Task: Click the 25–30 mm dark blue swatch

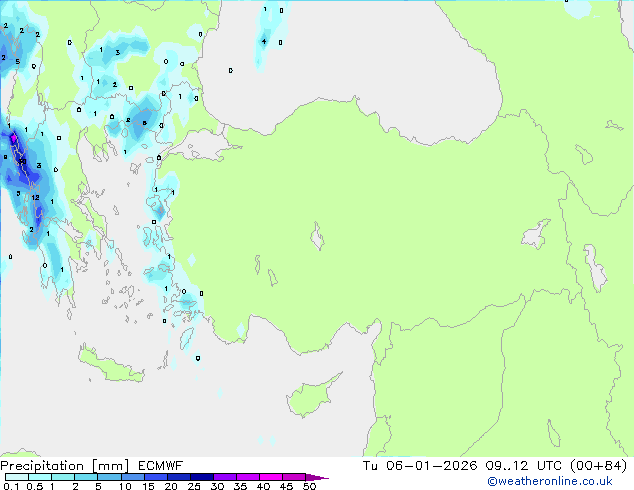Action: 201,477
